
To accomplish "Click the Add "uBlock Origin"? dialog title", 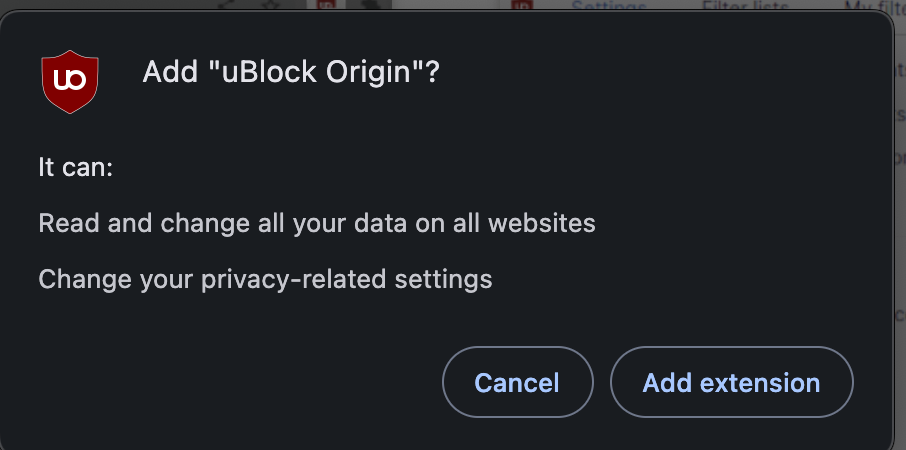I will pyautogui.click(x=291, y=73).
